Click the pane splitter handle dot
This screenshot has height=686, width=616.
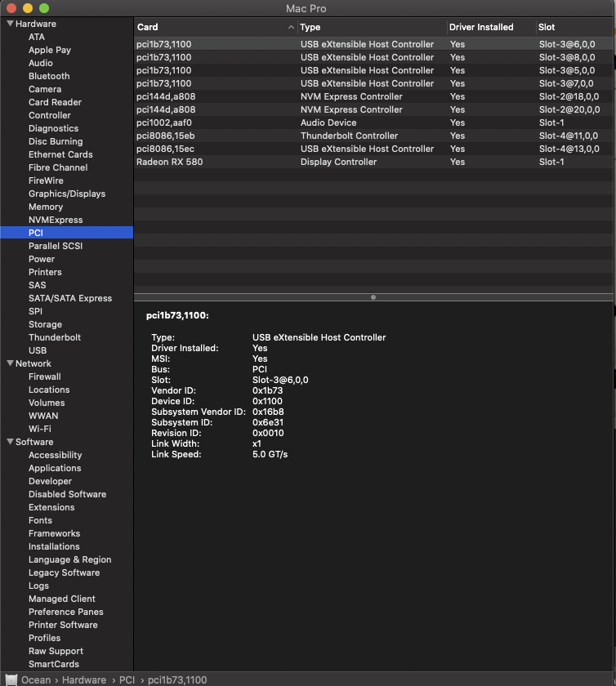373,297
